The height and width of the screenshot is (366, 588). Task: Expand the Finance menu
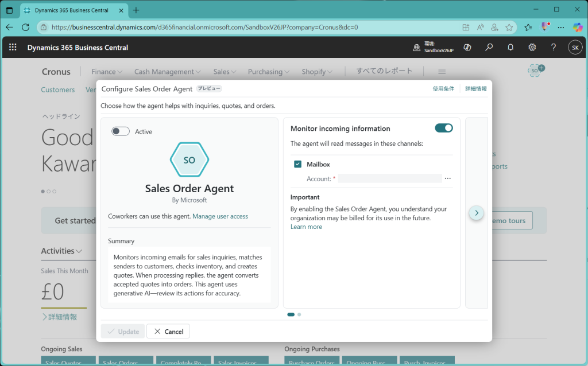[107, 72]
